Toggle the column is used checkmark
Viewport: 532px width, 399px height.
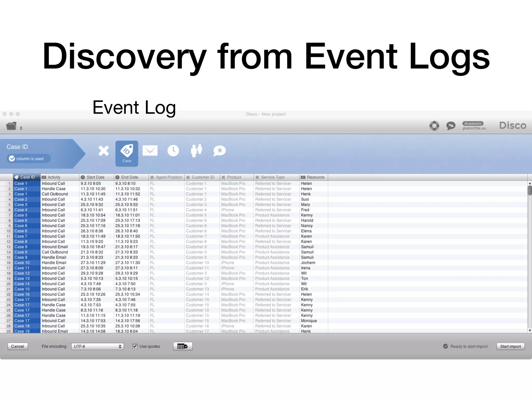[12, 158]
